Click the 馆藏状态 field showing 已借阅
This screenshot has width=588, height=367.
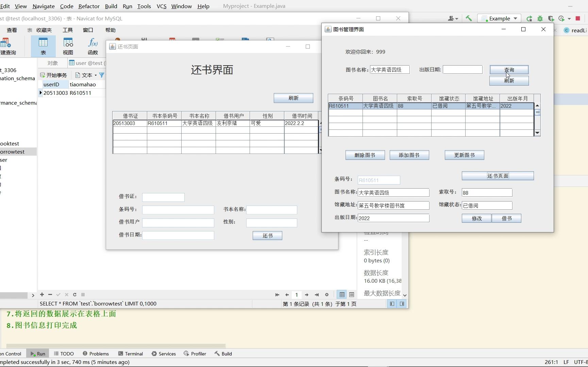[x=487, y=206]
